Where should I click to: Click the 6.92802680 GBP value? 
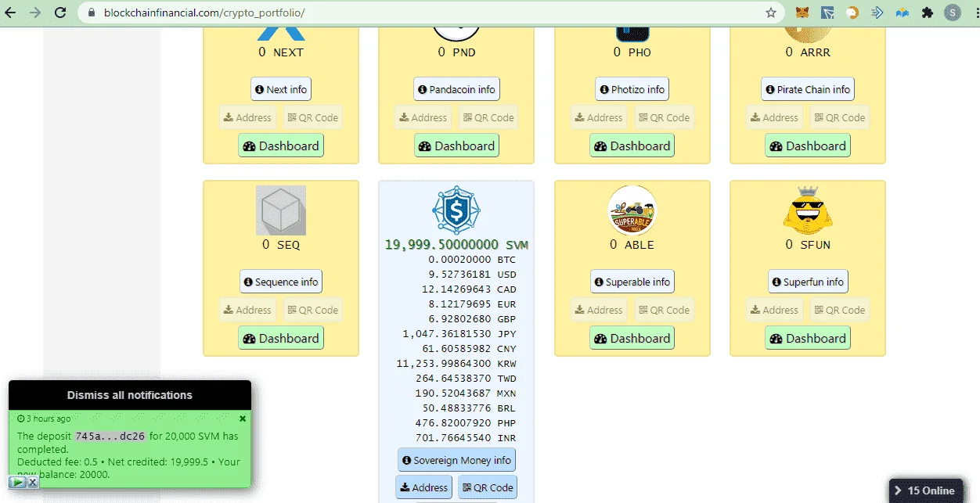coord(472,318)
